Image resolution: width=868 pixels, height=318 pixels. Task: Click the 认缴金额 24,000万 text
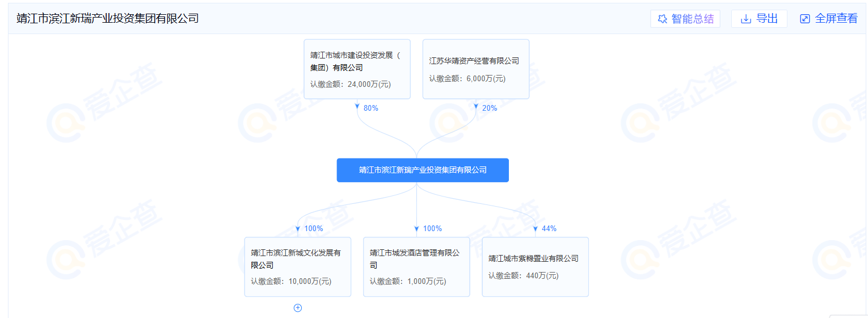click(x=351, y=85)
